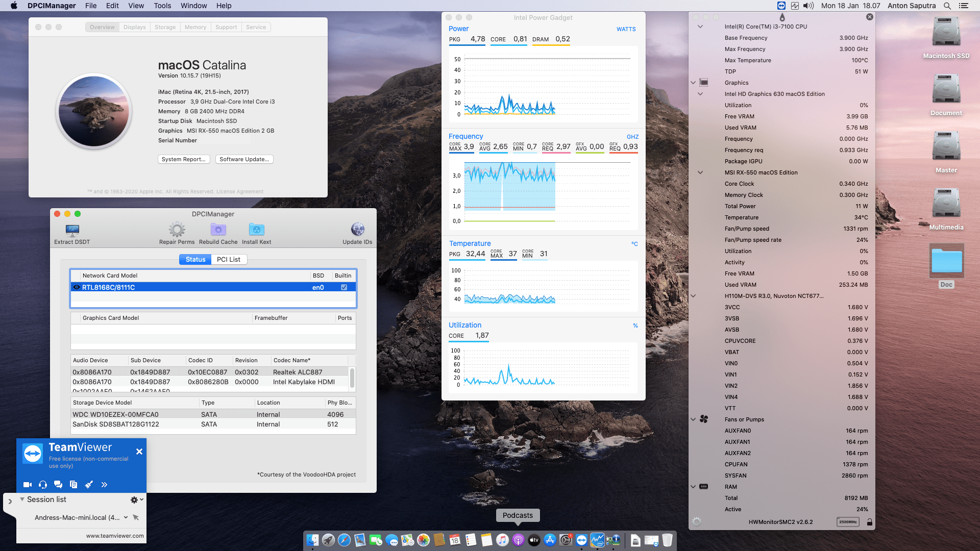Open the App Store from the Dock

coord(550,540)
